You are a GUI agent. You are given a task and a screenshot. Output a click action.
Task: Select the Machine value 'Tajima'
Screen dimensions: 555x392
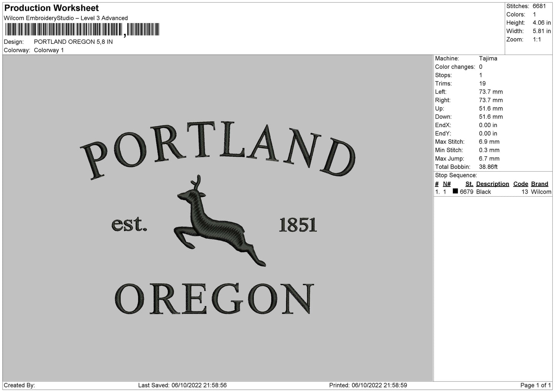488,58
